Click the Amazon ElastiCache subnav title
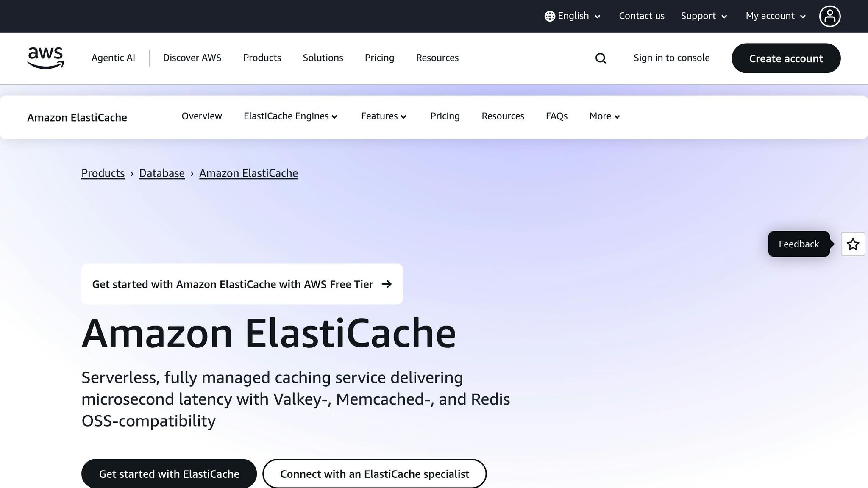Screen dimensions: 868x488 77,117
